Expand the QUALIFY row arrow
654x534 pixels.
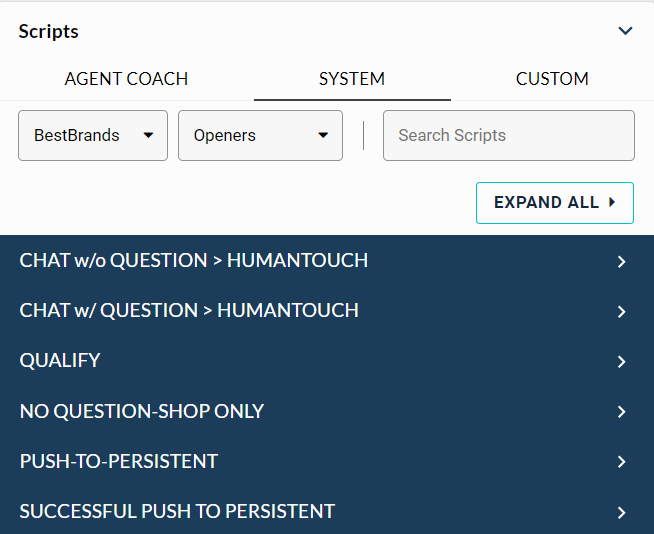622,362
